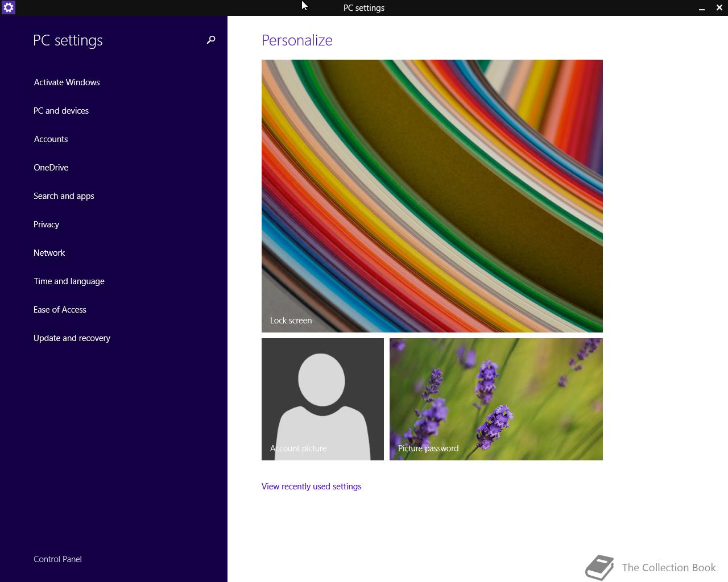Click the search magnifier icon
Image resolution: width=728 pixels, height=582 pixels.
pyautogui.click(x=211, y=40)
